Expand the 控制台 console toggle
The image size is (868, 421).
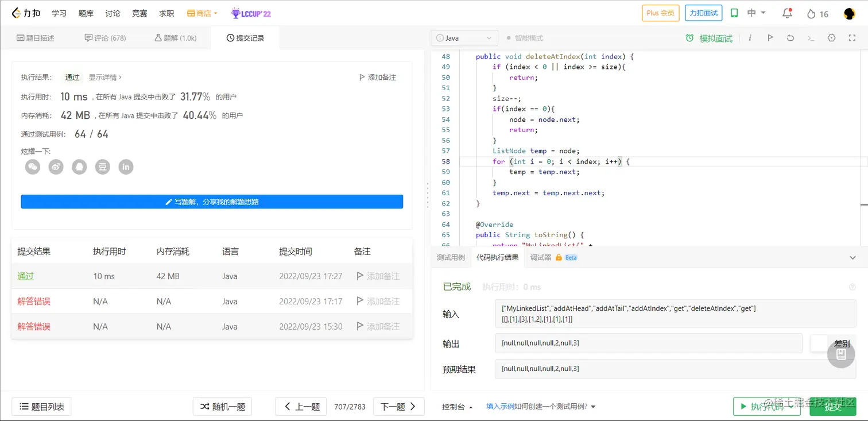[x=458, y=407]
